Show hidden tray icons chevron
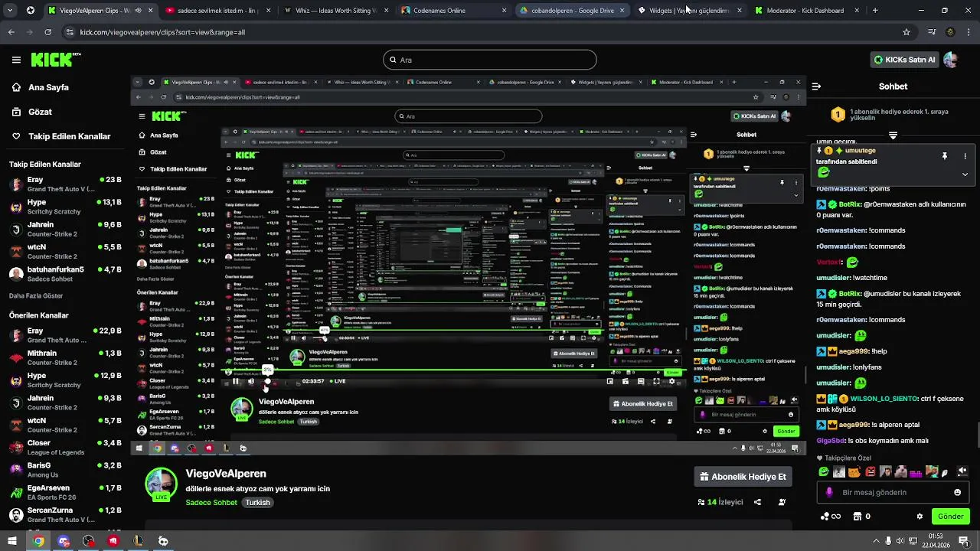 point(876,541)
